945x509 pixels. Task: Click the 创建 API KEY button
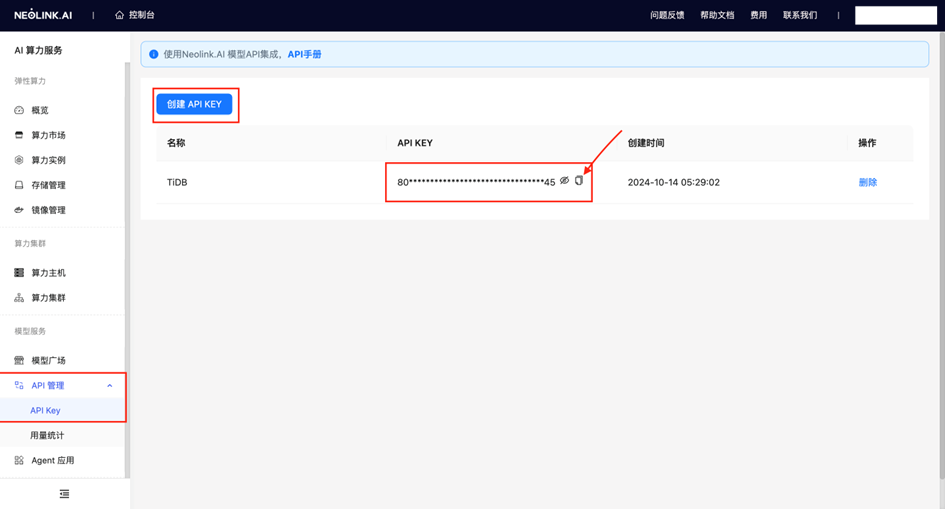point(194,104)
